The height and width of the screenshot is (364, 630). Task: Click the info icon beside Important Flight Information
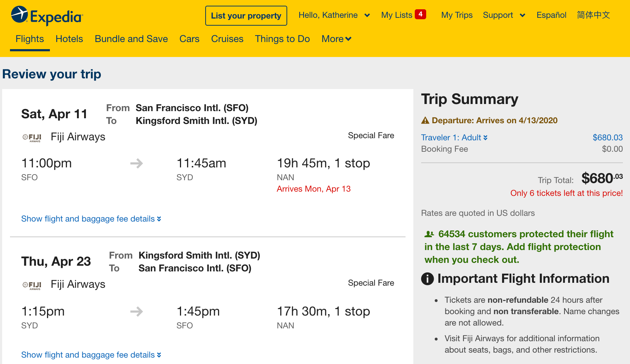pos(427,279)
